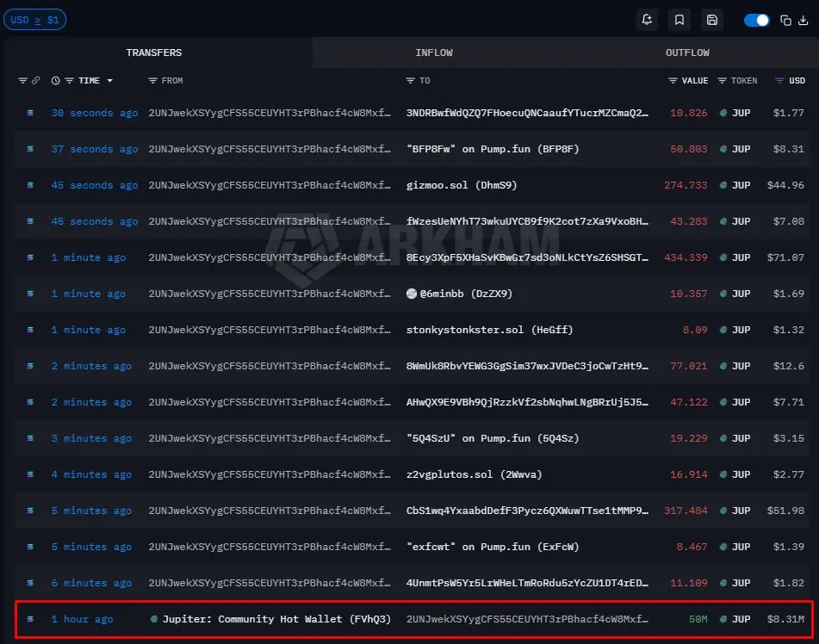Click the clock icon next to TIME
The height and width of the screenshot is (644, 819).
pos(55,80)
